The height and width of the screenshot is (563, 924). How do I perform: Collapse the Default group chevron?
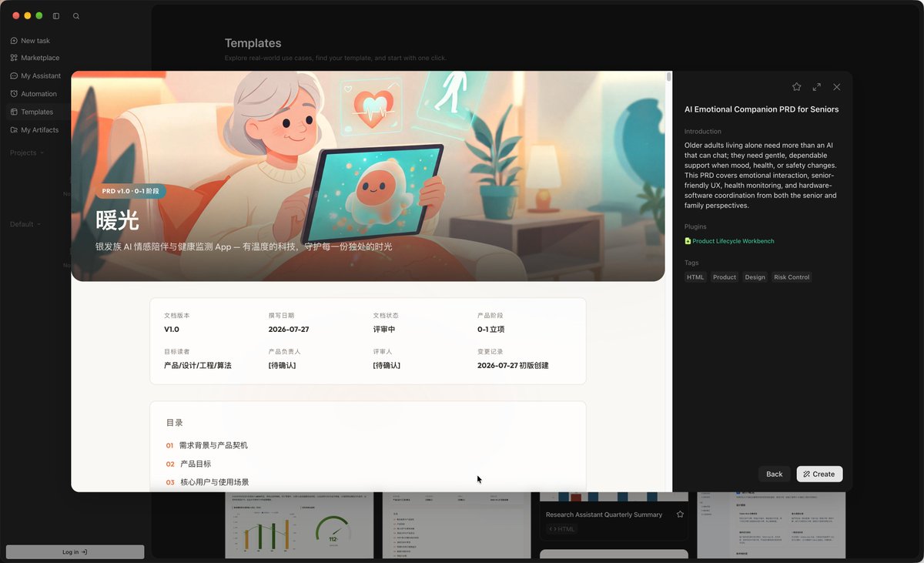(38, 224)
